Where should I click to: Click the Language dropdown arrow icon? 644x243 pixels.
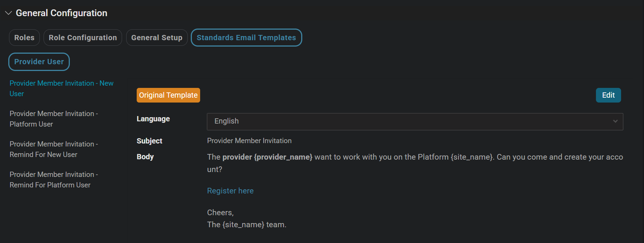(615, 121)
